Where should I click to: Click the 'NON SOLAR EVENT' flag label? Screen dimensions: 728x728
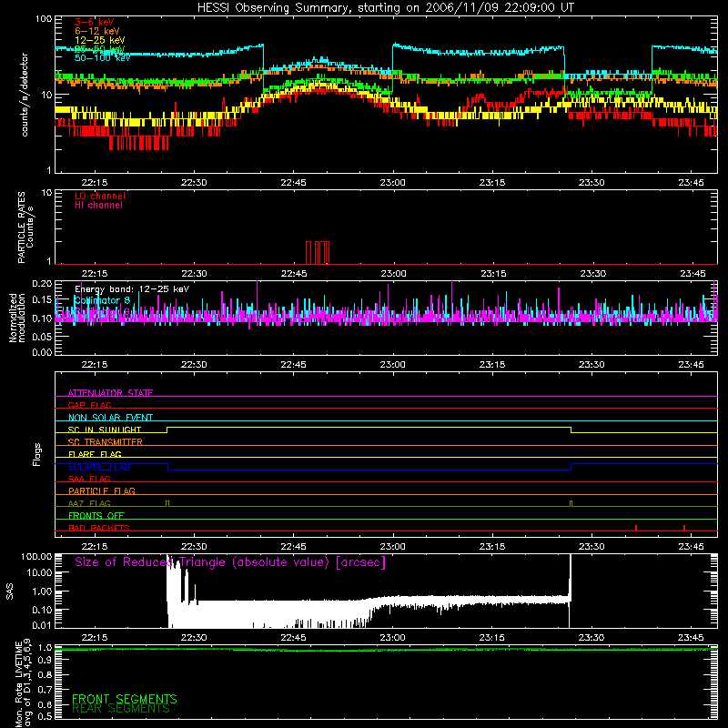click(110, 418)
